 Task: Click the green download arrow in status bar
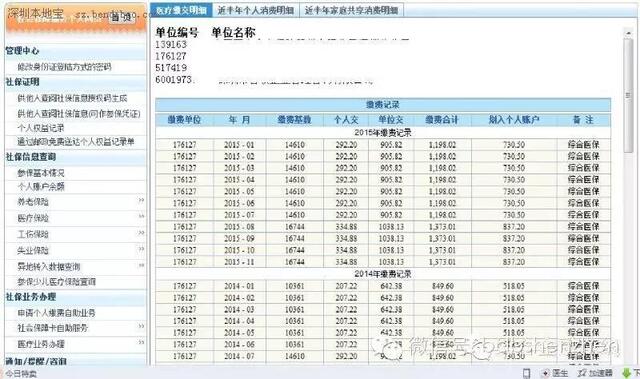tap(626, 373)
